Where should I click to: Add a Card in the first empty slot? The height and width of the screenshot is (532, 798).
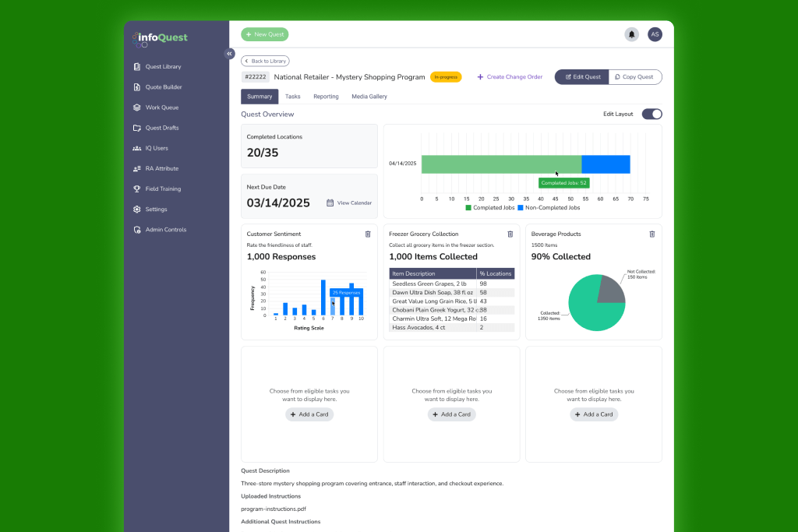(309, 414)
